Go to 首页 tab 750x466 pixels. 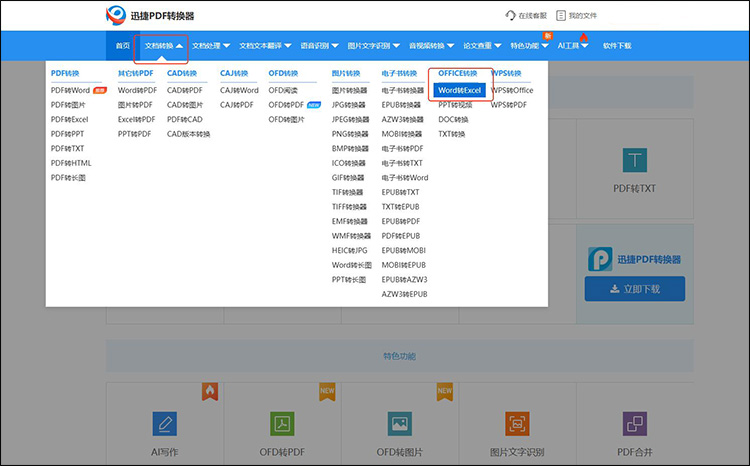click(x=122, y=46)
